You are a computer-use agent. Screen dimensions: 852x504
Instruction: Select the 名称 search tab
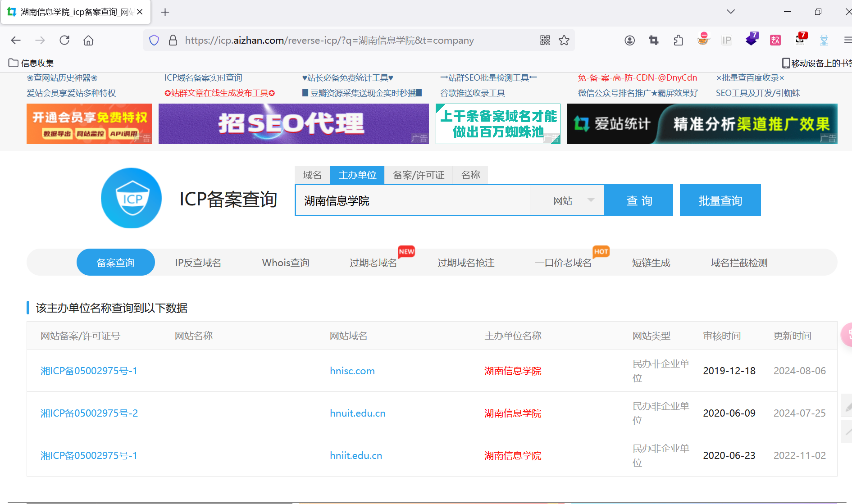[470, 175]
